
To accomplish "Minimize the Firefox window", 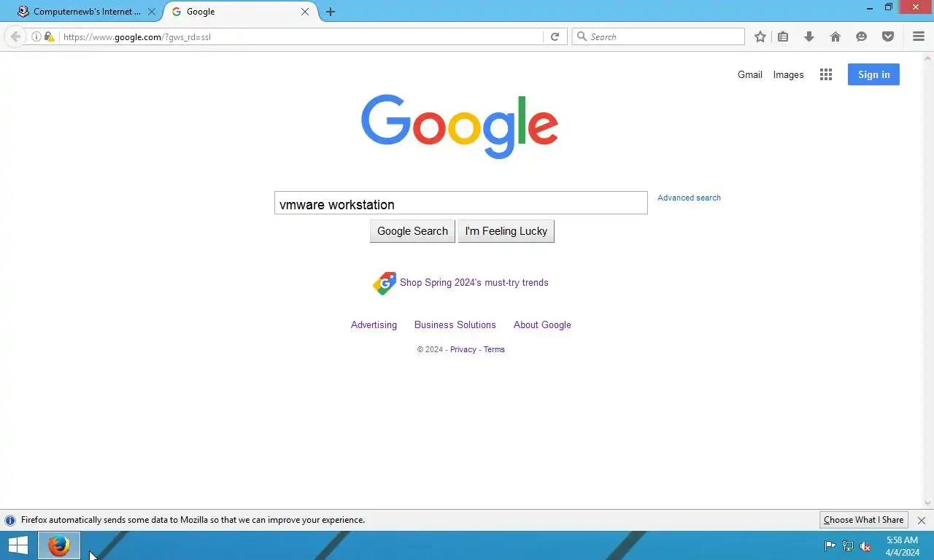I will 869,7.
